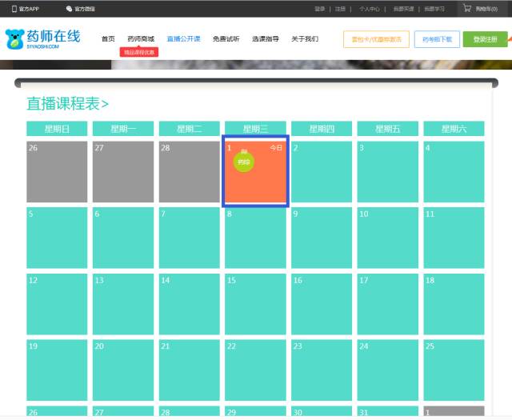This screenshot has height=420, width=512.
Task: Select calendar day 9
Action: click(x=322, y=238)
